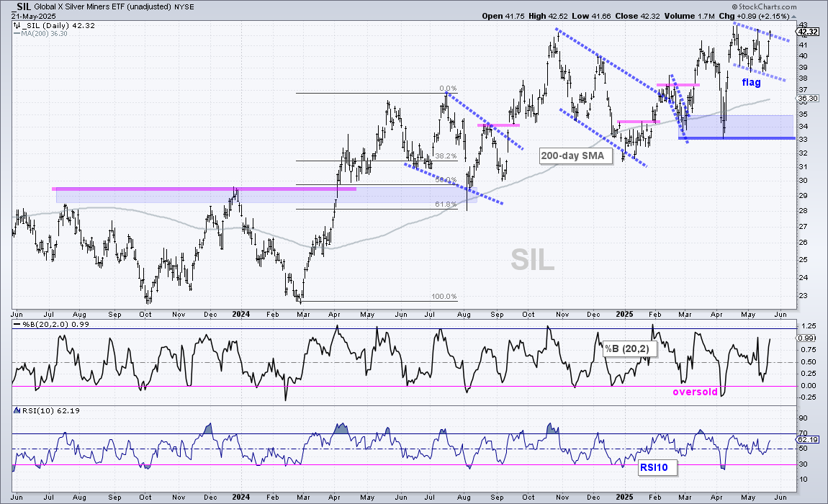The image size is (828, 504).
Task: Click the gray line icon beside MA(200) legend
Action: click(x=17, y=33)
